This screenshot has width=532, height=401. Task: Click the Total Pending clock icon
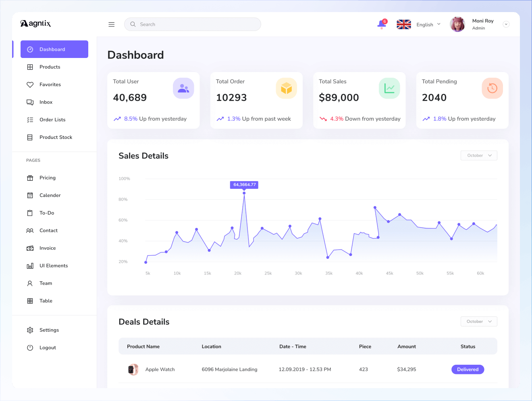coord(492,88)
